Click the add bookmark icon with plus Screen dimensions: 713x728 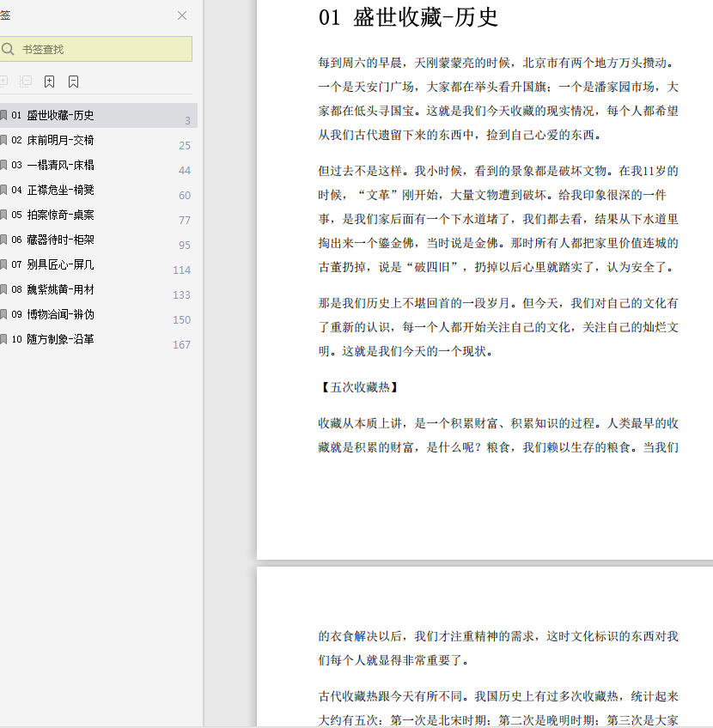tap(50, 82)
